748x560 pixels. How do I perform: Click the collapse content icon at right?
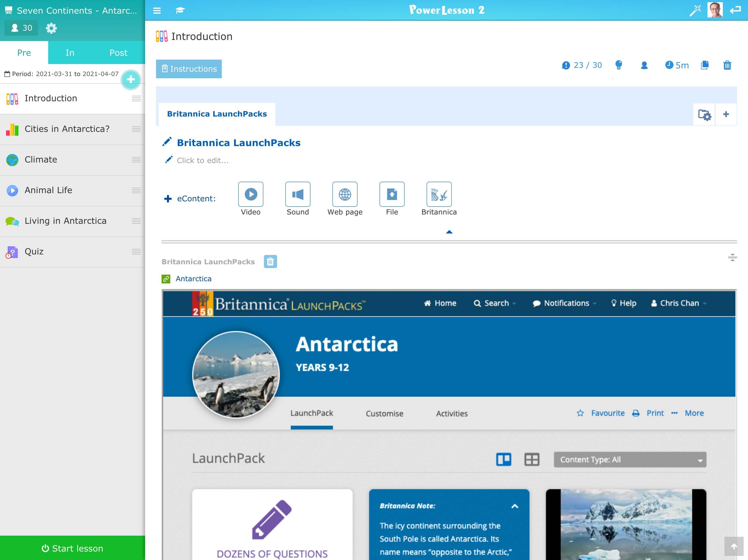coord(732,257)
